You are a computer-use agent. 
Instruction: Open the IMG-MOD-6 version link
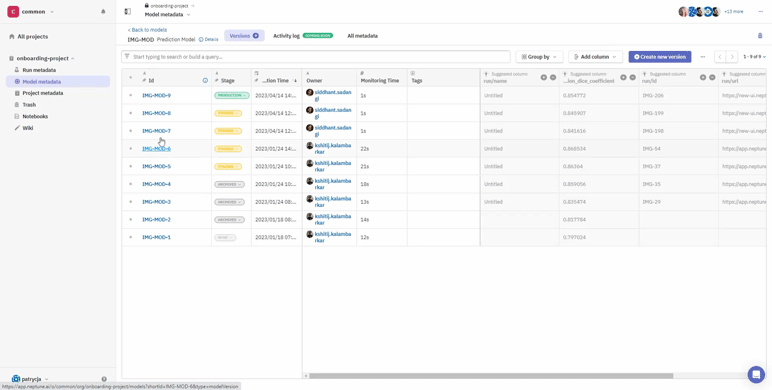tap(157, 149)
